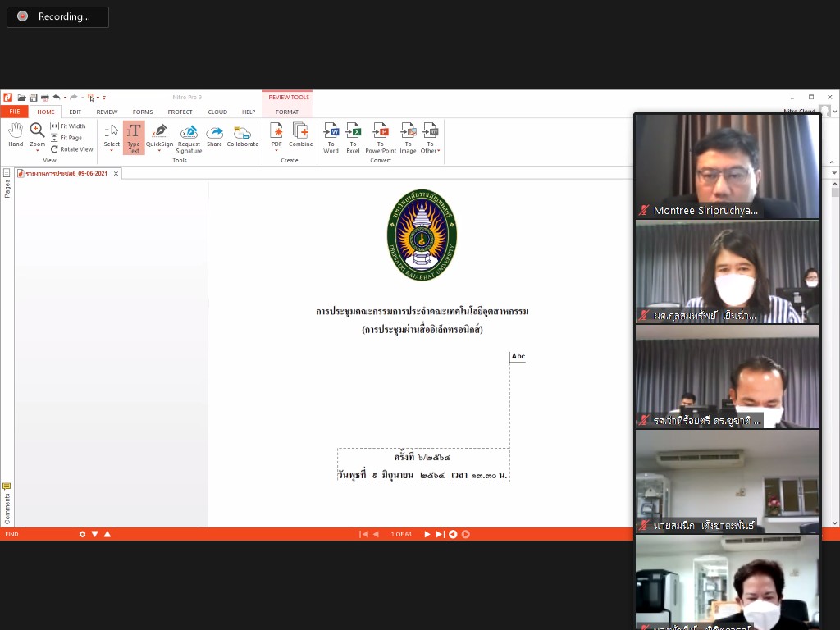Activate the Zoom tool
The image size is (840, 630).
click(37, 133)
